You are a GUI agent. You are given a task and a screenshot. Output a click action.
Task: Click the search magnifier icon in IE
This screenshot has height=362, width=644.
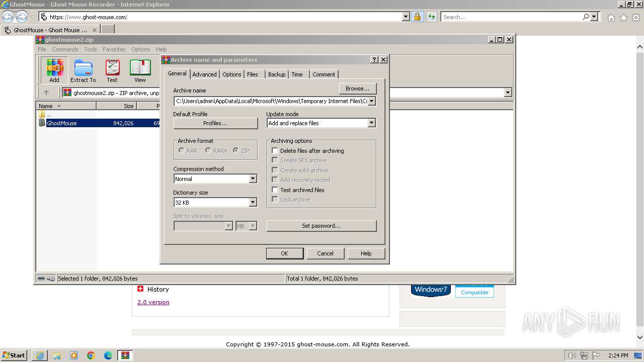point(586,17)
